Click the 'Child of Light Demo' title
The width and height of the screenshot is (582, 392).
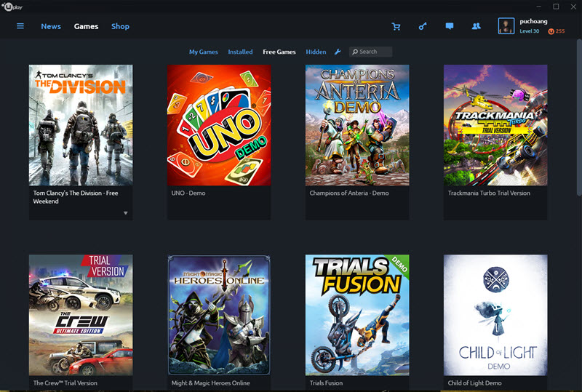tap(474, 383)
